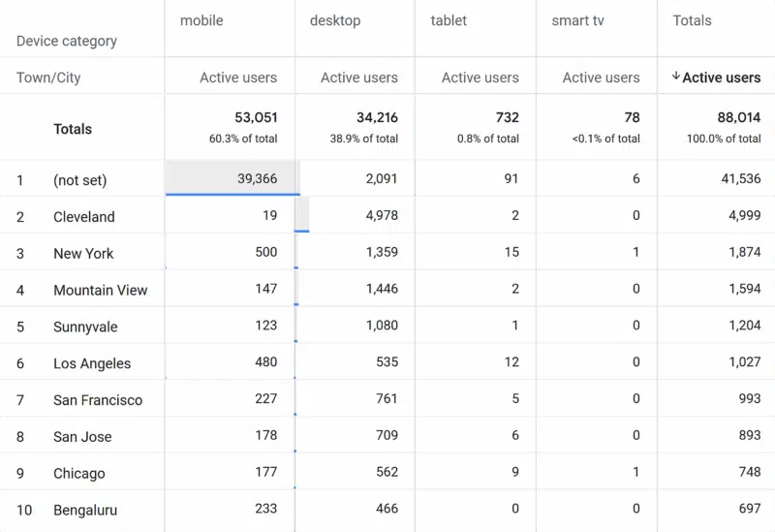Click the sort arrow beside Totals Active users

[675, 78]
